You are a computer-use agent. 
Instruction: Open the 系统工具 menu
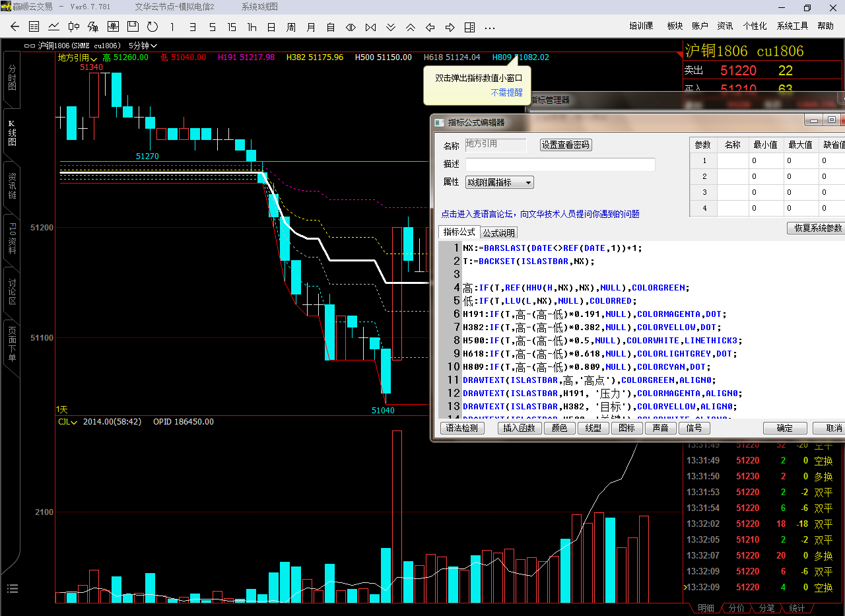pyautogui.click(x=792, y=26)
